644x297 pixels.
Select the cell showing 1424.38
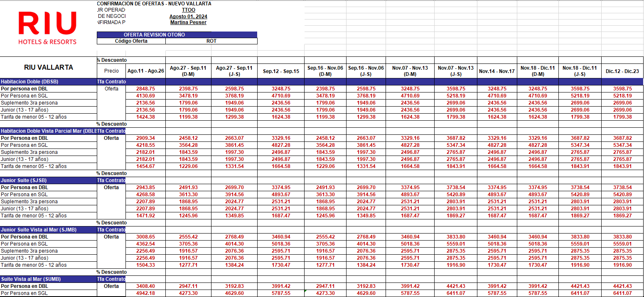tap(145, 117)
